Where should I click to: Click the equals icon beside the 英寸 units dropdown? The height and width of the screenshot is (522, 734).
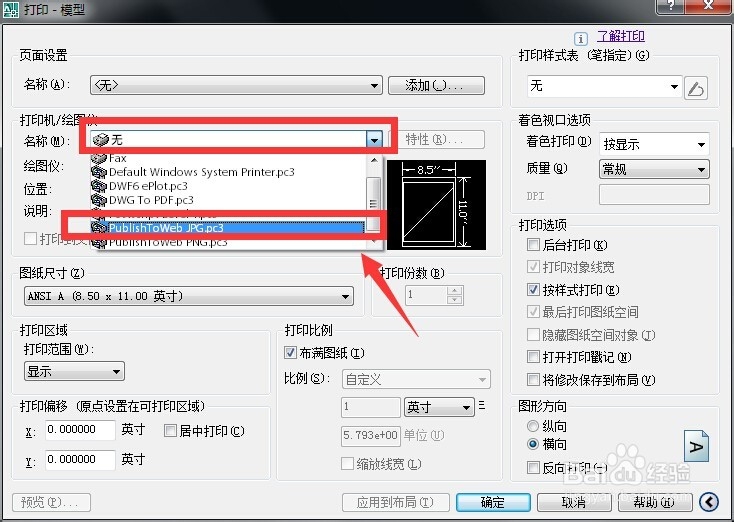(482, 405)
